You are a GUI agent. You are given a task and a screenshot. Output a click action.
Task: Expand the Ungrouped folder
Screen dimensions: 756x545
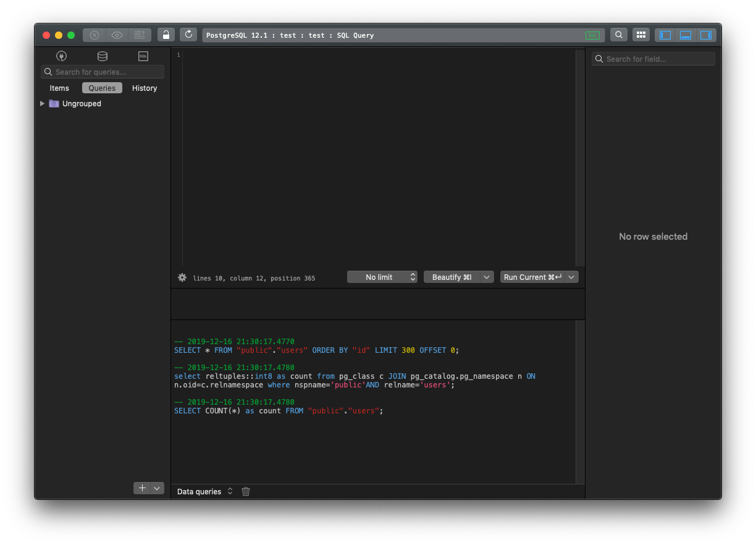(42, 104)
